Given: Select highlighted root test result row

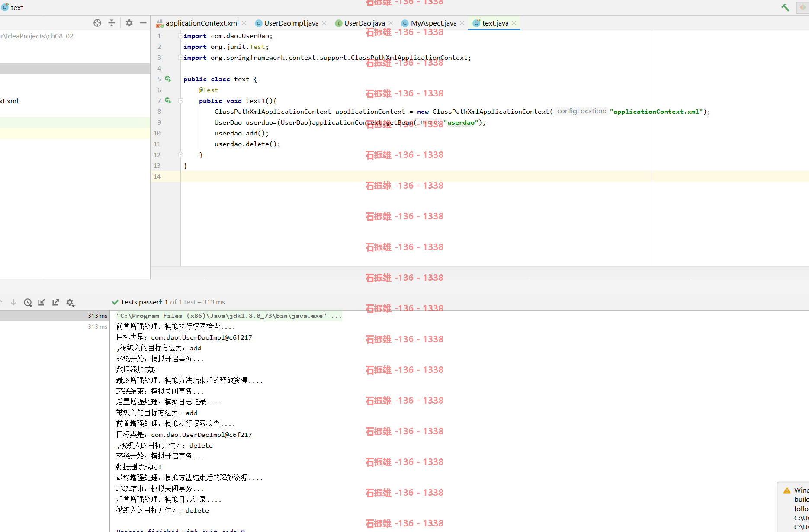Looking at the screenshot, I should (54, 316).
